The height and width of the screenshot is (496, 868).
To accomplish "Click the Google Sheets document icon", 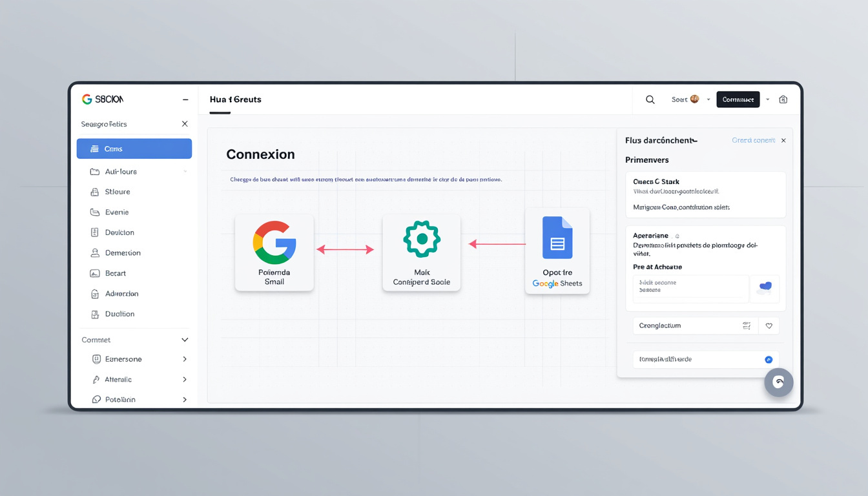I will (x=557, y=238).
